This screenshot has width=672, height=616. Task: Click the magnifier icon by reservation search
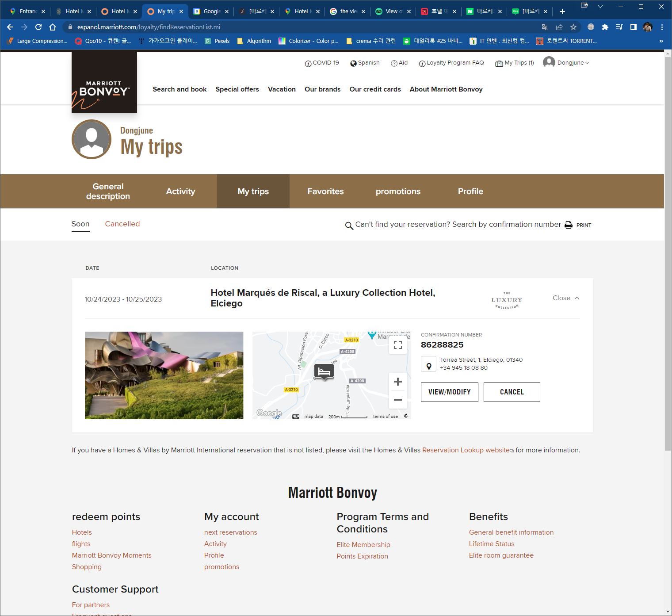[349, 226]
